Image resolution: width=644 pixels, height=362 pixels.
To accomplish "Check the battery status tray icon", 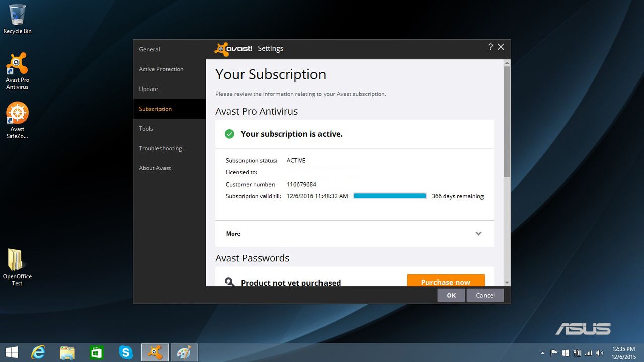I will click(x=577, y=353).
